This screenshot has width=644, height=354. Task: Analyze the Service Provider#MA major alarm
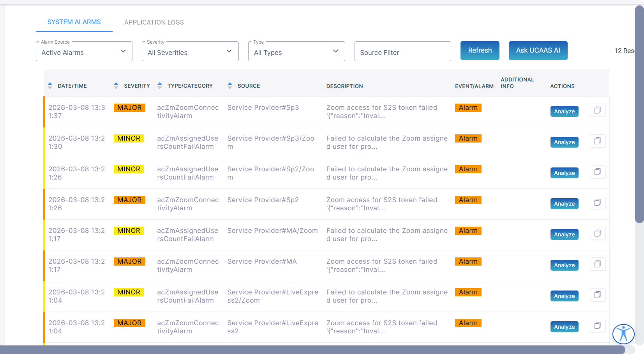(564, 265)
